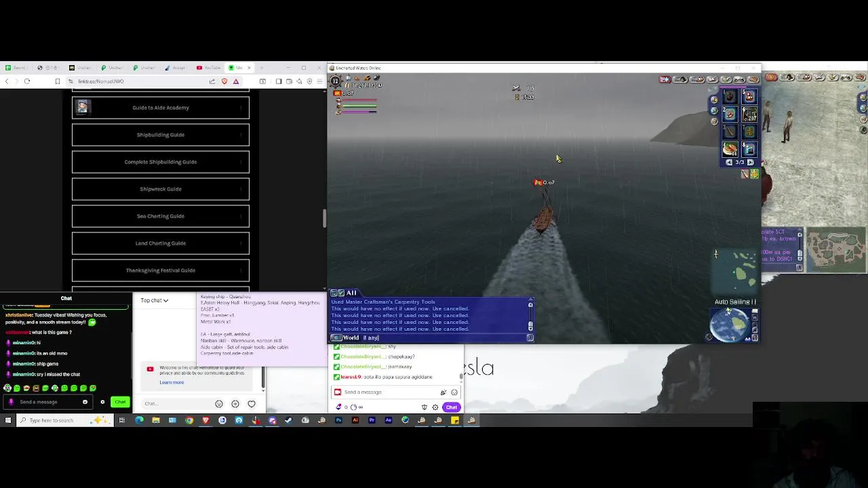This screenshot has height=488, width=868.
Task: Select the All tab in game chat
Action: click(351, 293)
